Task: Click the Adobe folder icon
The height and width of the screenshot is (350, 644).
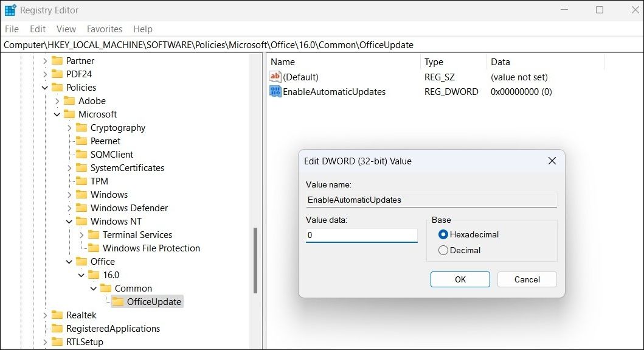Action: (x=69, y=101)
